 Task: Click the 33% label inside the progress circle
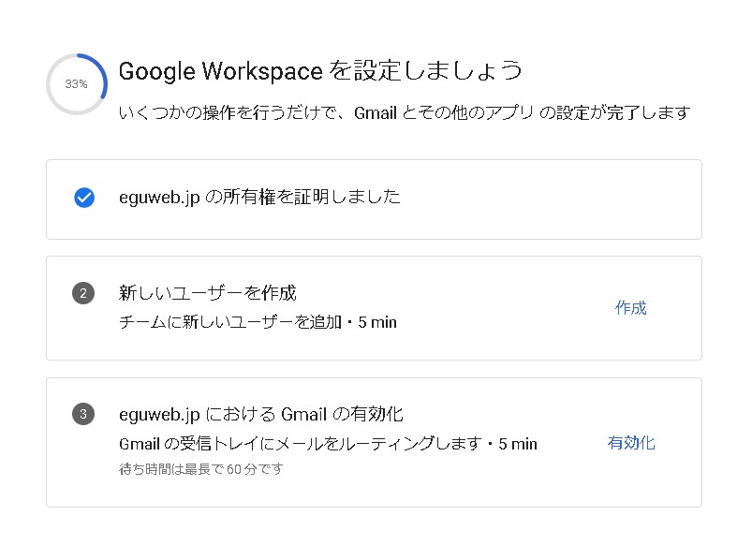pos(76,84)
